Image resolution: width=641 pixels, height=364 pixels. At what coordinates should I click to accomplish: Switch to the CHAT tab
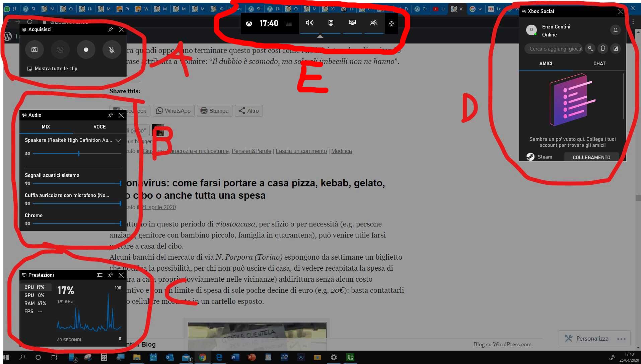599,64
